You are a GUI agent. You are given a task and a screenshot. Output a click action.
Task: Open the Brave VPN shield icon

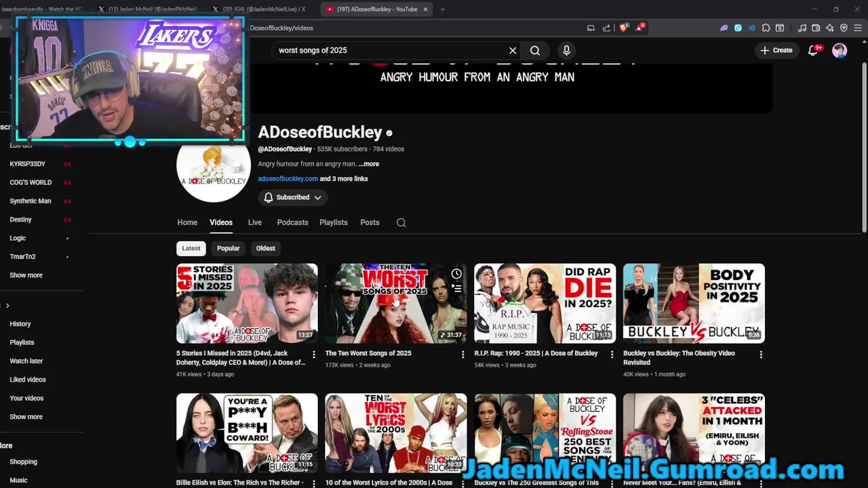(x=844, y=28)
